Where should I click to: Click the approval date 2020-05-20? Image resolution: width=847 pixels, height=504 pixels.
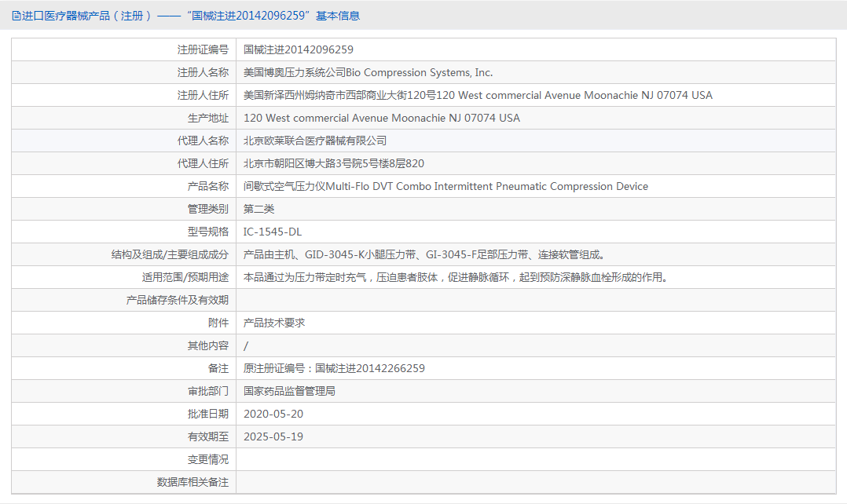pos(274,414)
